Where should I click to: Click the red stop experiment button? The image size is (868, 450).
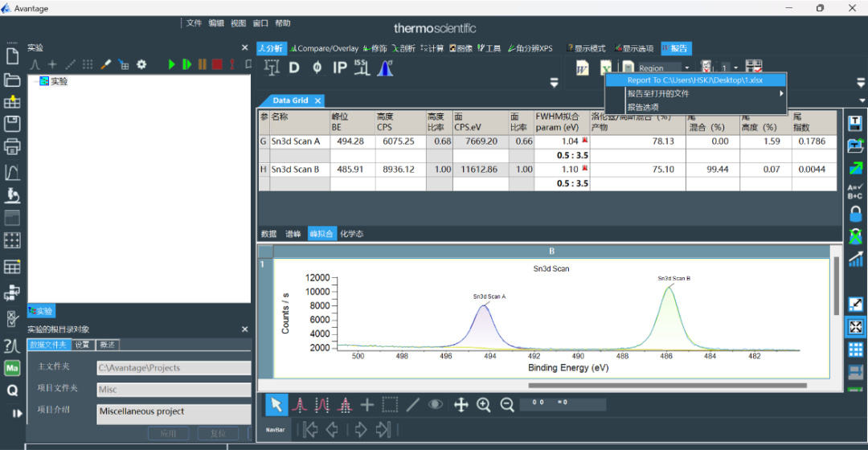pyautogui.click(x=217, y=64)
